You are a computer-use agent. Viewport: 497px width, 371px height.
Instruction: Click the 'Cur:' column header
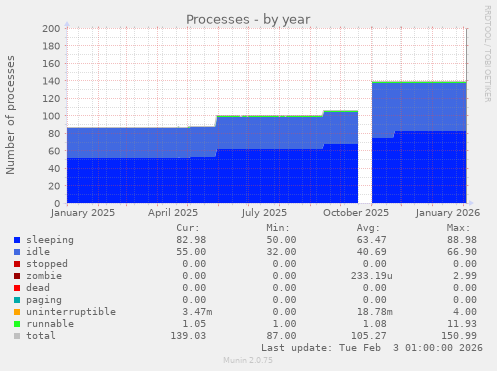(188, 228)
